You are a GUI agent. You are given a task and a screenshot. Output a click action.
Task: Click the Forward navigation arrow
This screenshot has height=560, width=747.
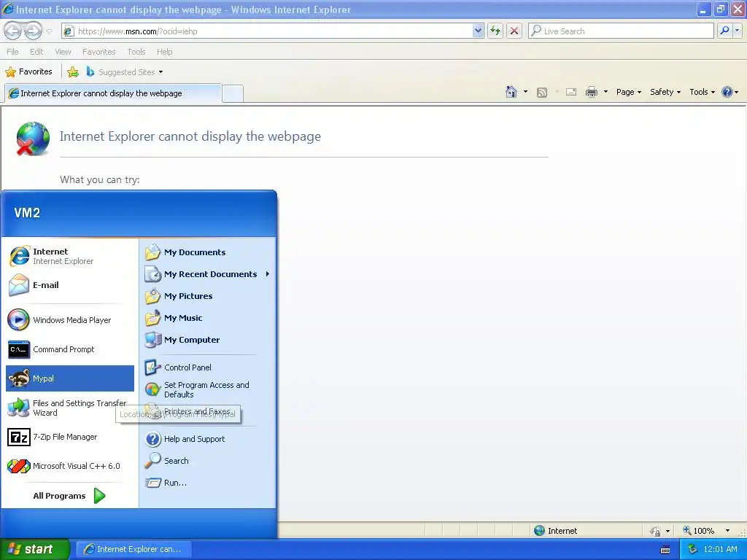[33, 31]
